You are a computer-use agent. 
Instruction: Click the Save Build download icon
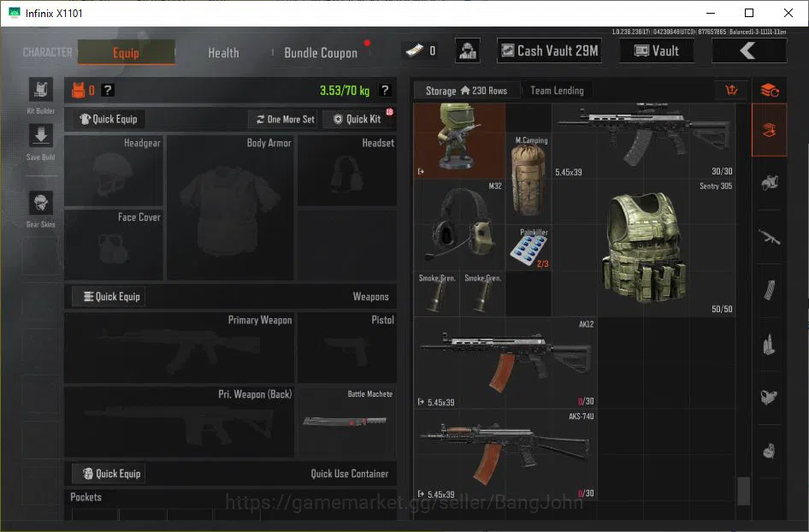click(41, 136)
